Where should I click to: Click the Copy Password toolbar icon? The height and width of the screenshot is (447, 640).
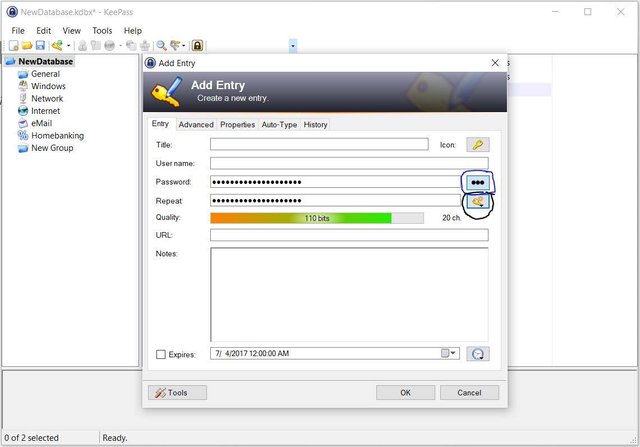[x=96, y=45]
